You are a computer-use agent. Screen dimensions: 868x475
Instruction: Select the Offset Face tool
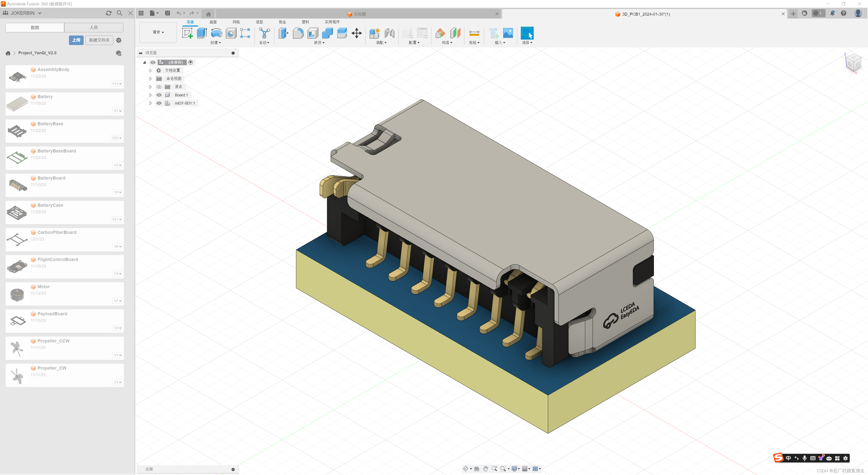[342, 33]
